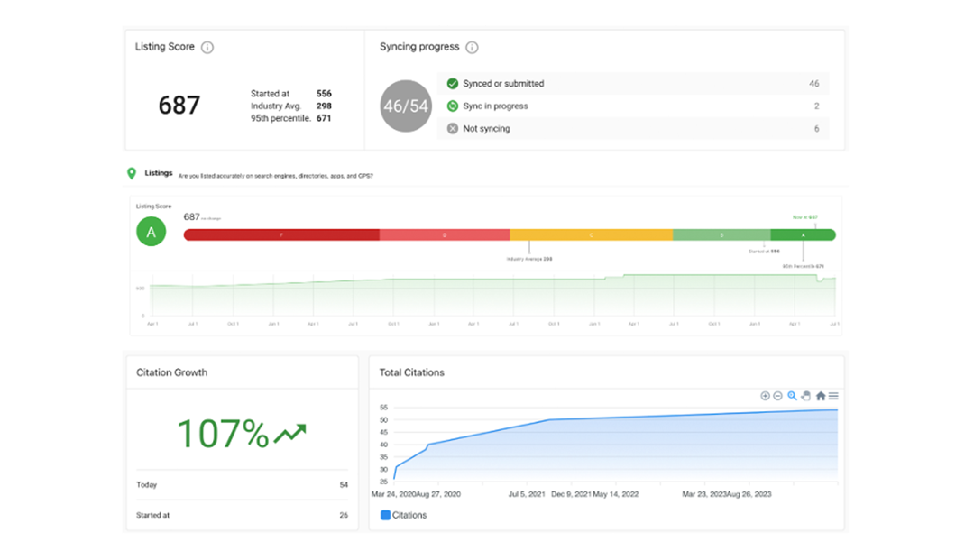
Task: Toggle the Citations legend series
Action: coord(403,515)
